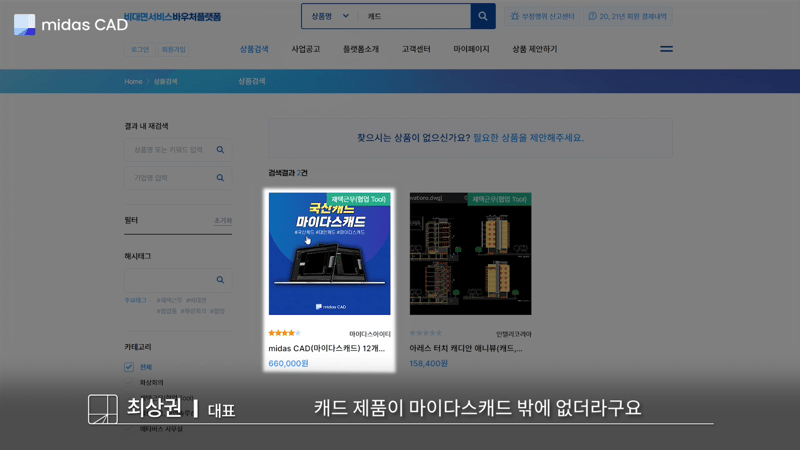Open the 사업공고 menu item
800x450 pixels.
306,49
